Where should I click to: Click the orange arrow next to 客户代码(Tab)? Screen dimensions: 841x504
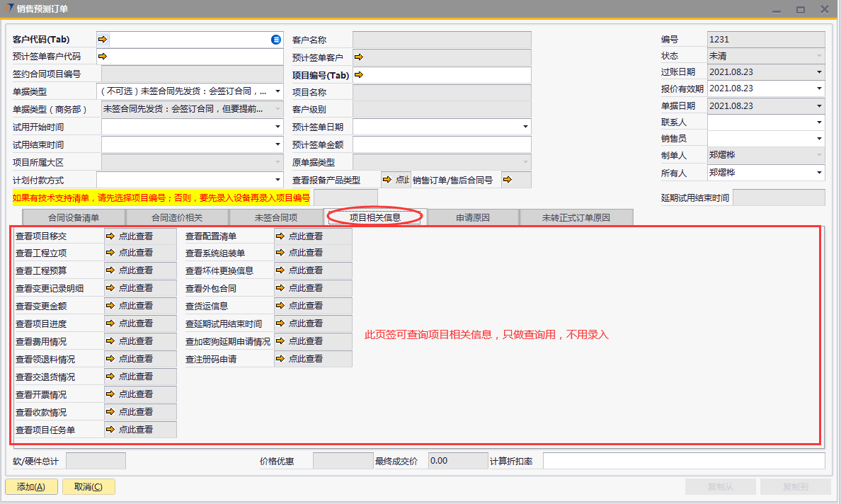click(103, 40)
